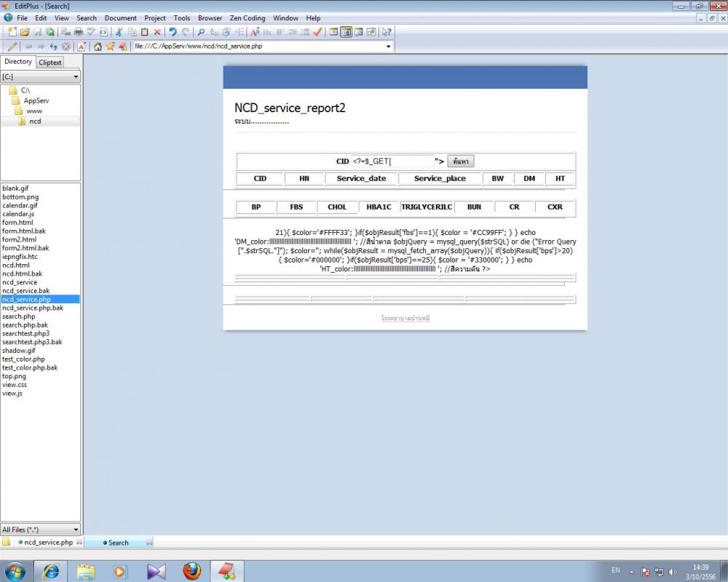Click the red X Delete icon

click(157, 32)
